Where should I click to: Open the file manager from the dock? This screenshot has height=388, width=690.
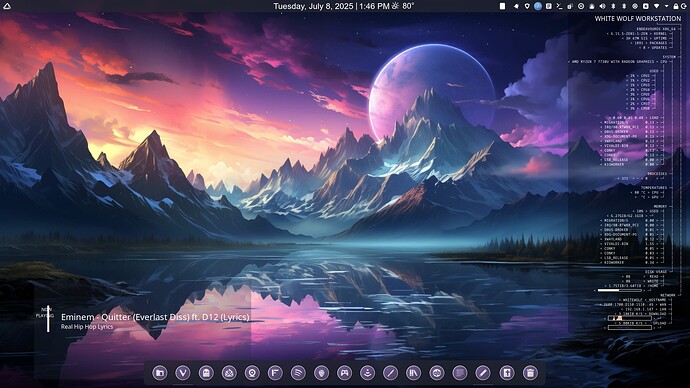point(160,373)
